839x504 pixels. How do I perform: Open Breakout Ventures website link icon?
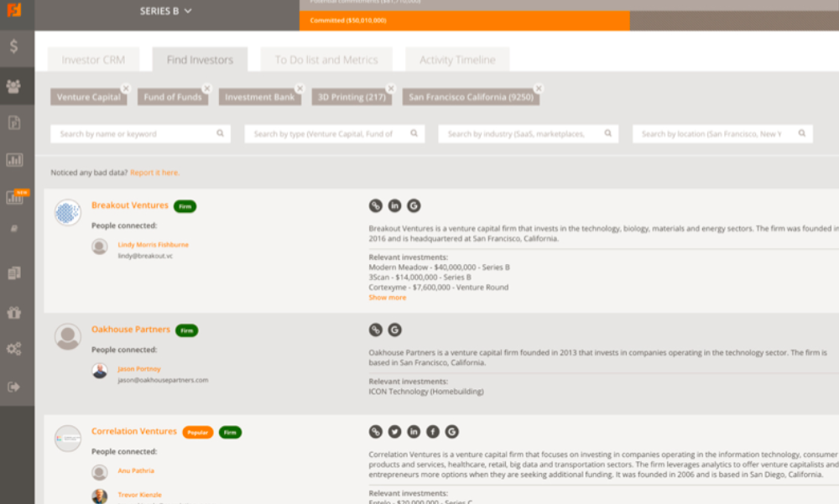(376, 205)
